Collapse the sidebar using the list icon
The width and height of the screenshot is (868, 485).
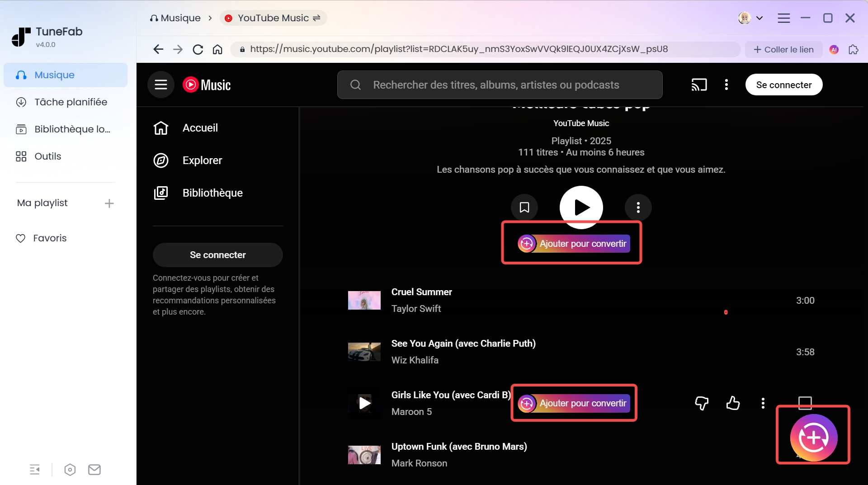point(35,470)
